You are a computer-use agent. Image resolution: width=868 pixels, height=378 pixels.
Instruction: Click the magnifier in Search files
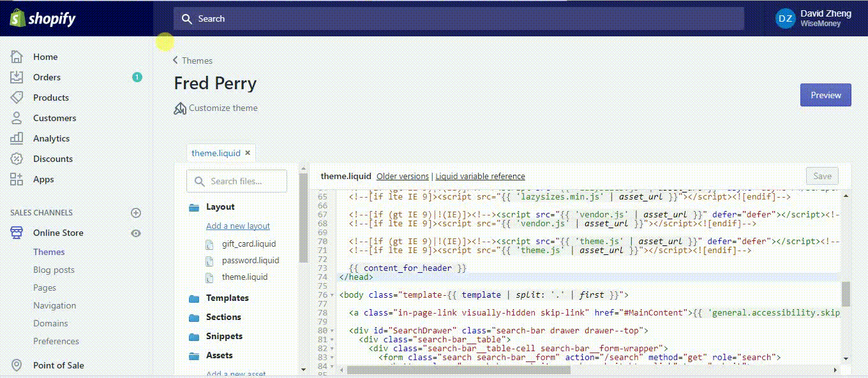tap(199, 182)
